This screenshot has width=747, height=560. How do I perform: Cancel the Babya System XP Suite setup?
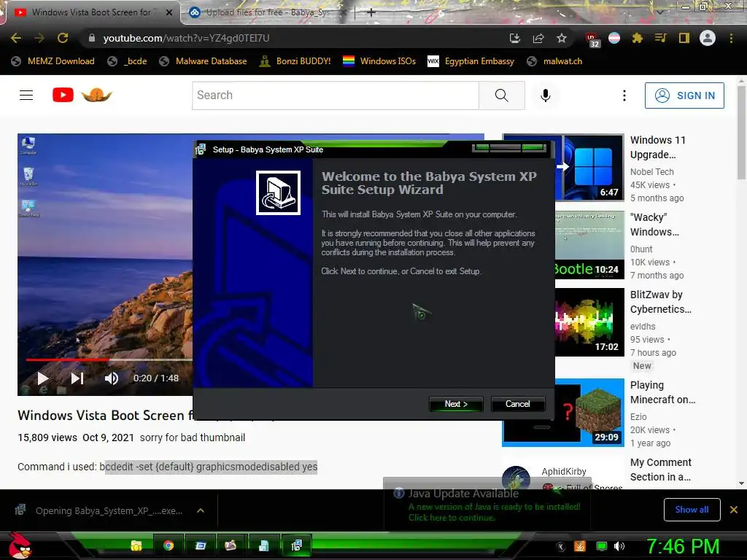point(517,404)
